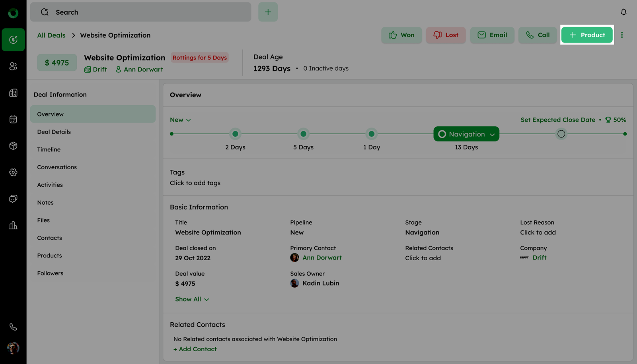
Task: Open Contacts from the left sidebar icons
Action: point(13,66)
